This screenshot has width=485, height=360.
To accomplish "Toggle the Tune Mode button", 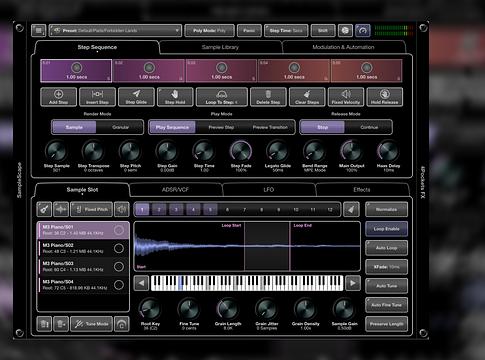I will click(x=92, y=324).
